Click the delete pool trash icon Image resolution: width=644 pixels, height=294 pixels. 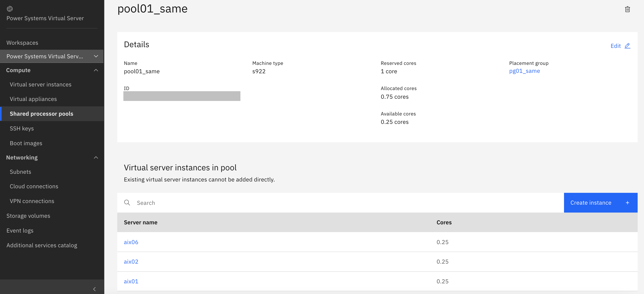(627, 9)
